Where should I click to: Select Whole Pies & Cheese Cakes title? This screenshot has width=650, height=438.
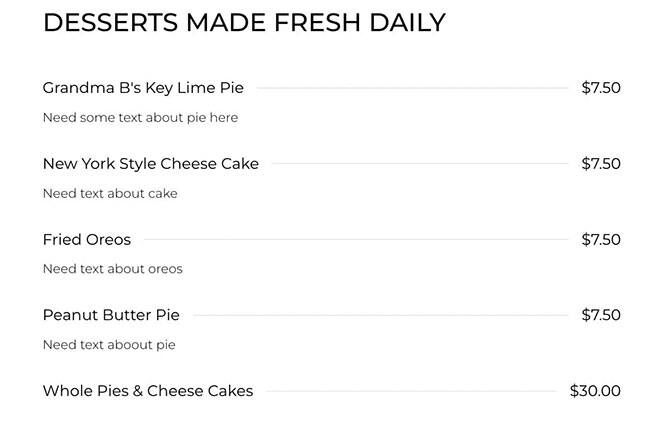click(x=148, y=391)
